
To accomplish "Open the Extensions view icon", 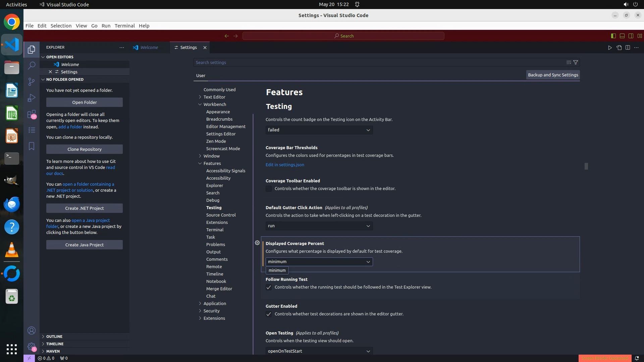I will [x=32, y=114].
